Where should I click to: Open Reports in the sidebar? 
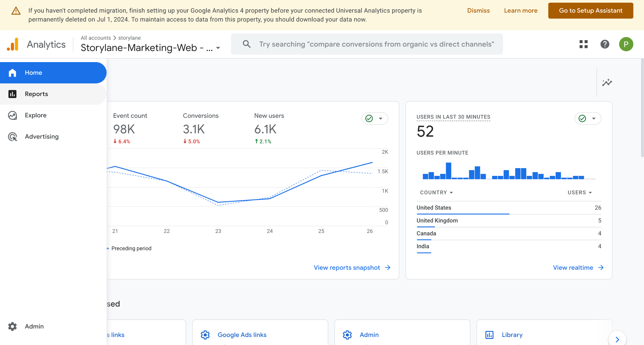pos(53,94)
